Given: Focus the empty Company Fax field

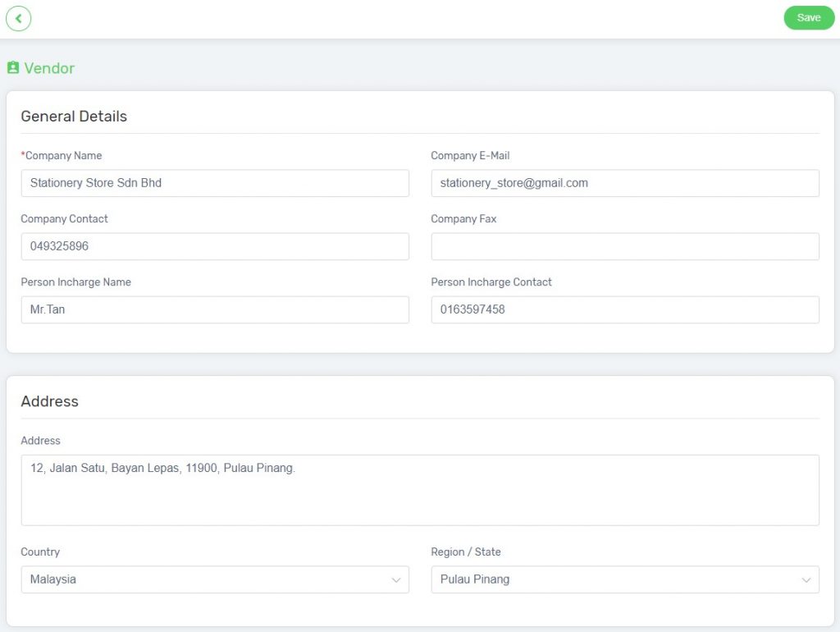Looking at the screenshot, I should click(x=625, y=246).
